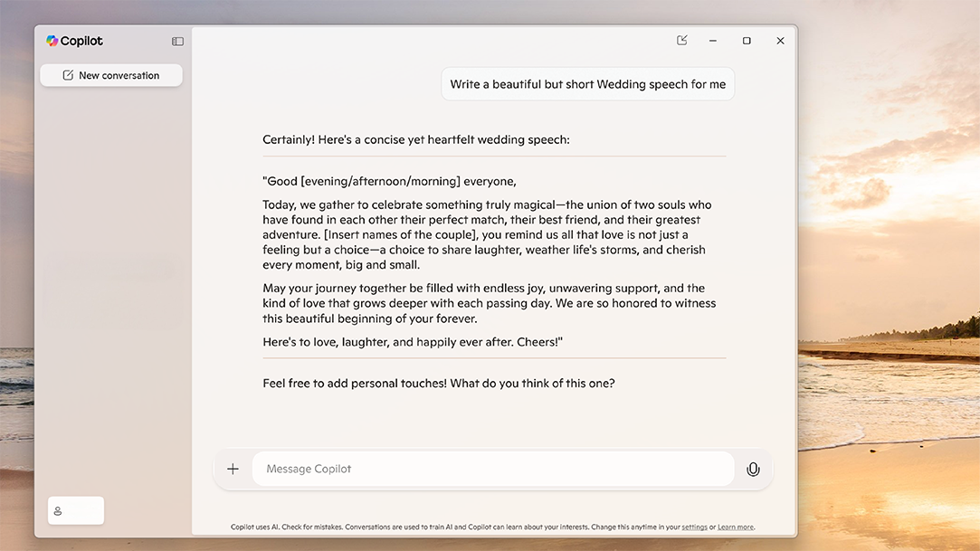Click the 'Here's to love, laughter' line
The width and height of the screenshot is (980, 551).
413,341
